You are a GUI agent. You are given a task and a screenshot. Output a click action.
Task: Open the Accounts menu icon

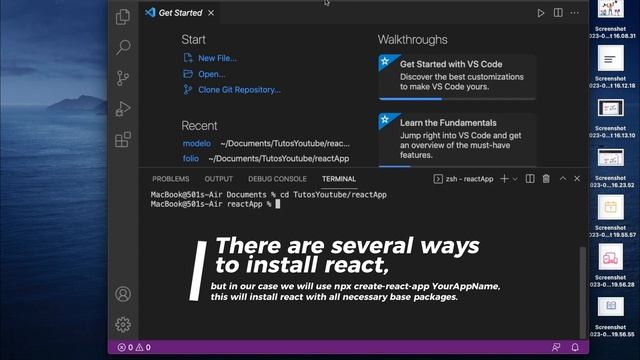123,294
